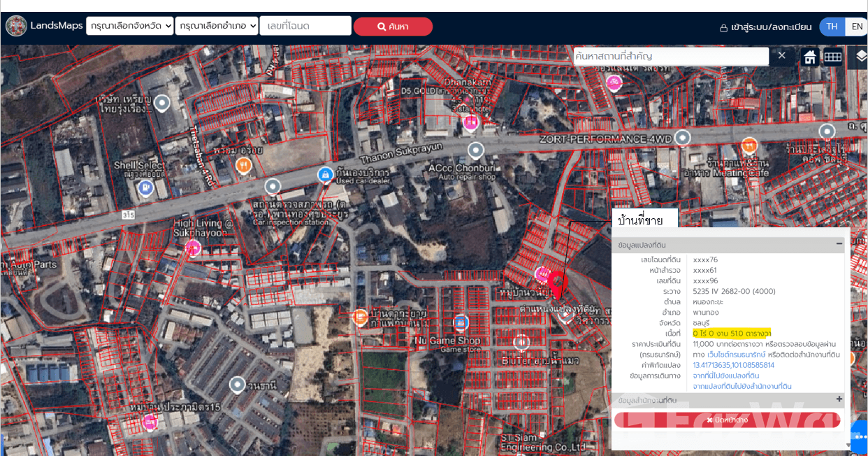Expand the land office info section

839,399
